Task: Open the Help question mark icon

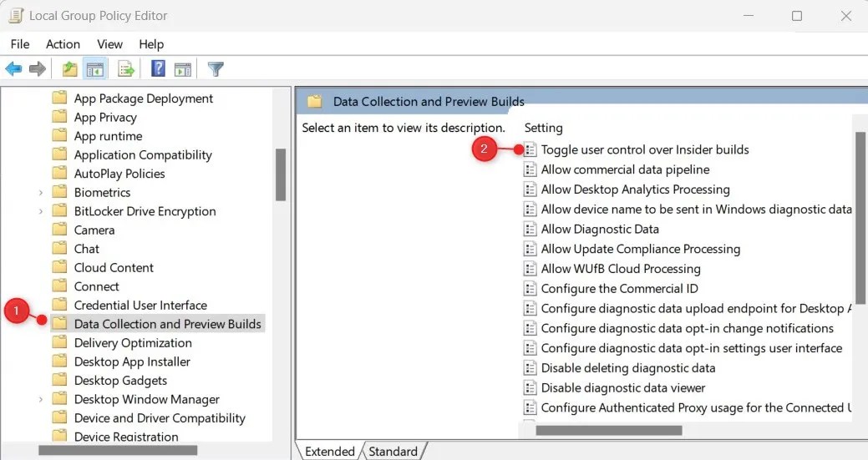Action: tap(158, 69)
